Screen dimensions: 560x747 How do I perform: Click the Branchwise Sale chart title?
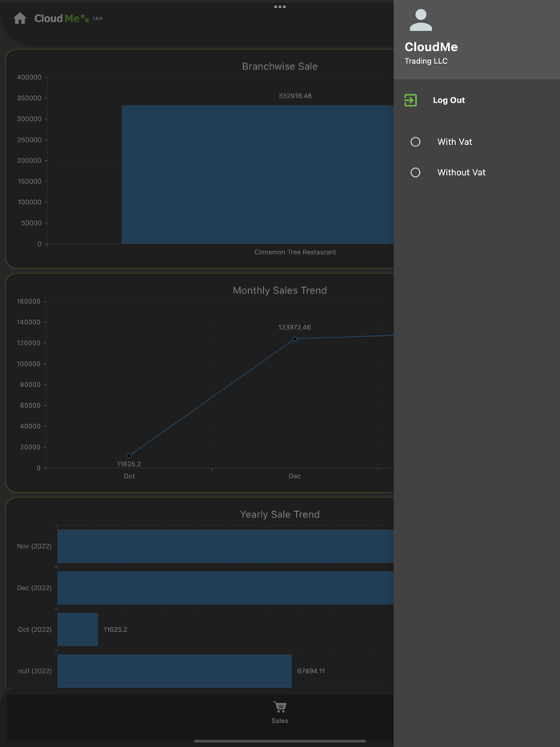280,66
